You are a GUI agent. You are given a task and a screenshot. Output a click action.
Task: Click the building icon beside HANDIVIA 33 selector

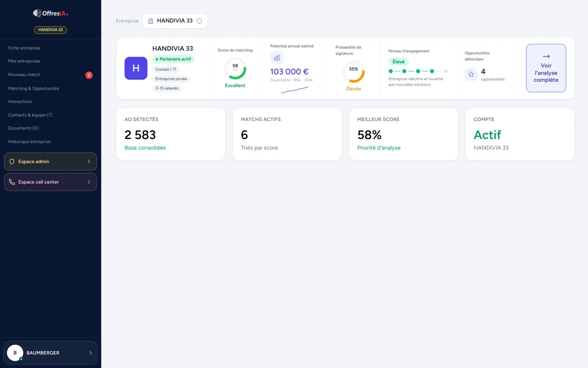click(150, 21)
